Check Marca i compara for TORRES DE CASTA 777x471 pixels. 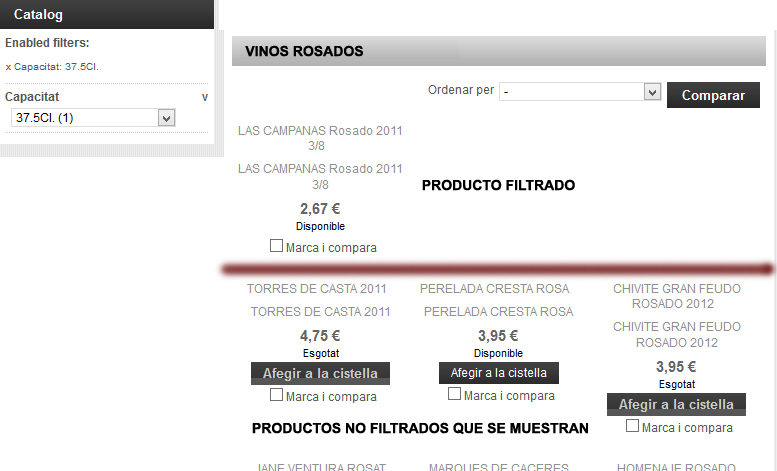click(277, 395)
